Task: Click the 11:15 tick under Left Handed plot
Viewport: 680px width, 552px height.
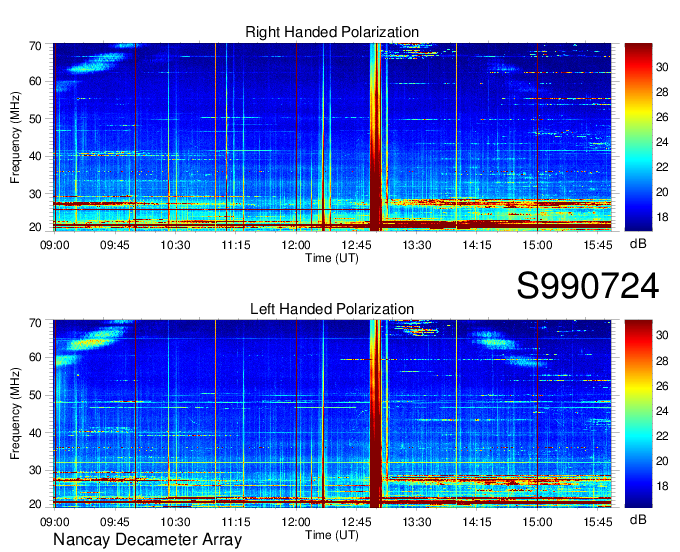Action: coord(235,522)
